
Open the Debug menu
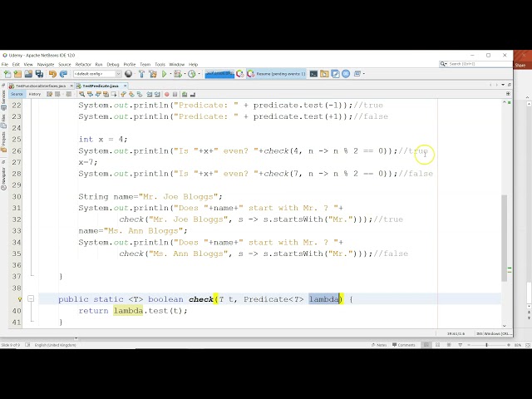click(x=113, y=64)
